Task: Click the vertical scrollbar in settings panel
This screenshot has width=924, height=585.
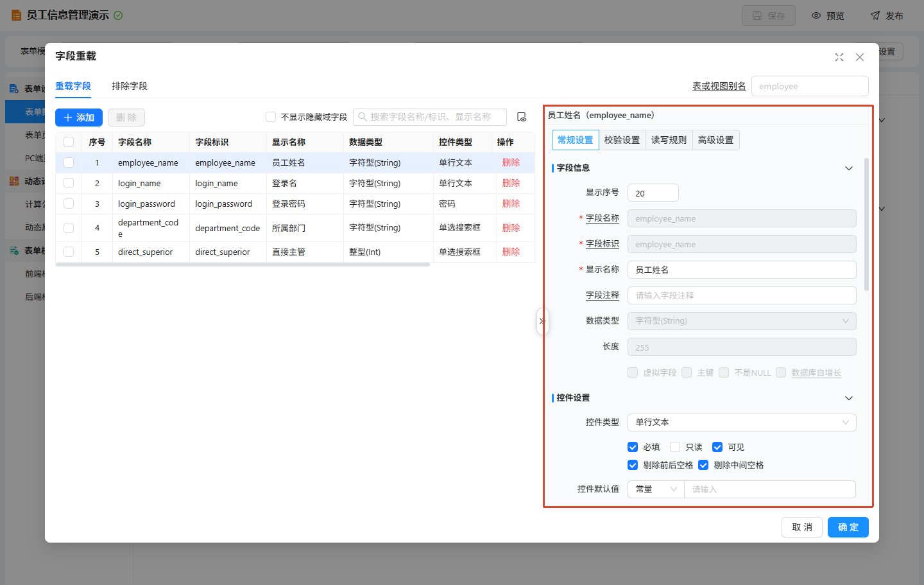Action: 866,225
